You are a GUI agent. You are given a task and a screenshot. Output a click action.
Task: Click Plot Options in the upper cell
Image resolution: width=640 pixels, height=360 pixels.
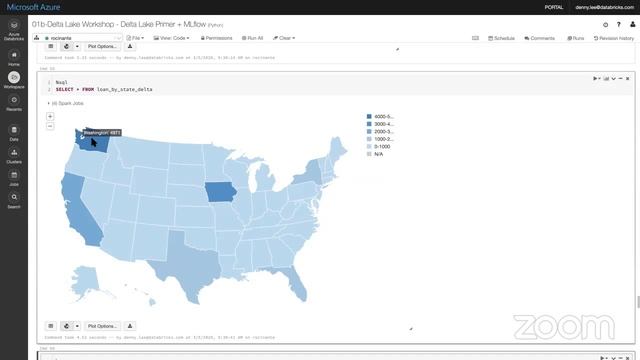(x=102, y=47)
